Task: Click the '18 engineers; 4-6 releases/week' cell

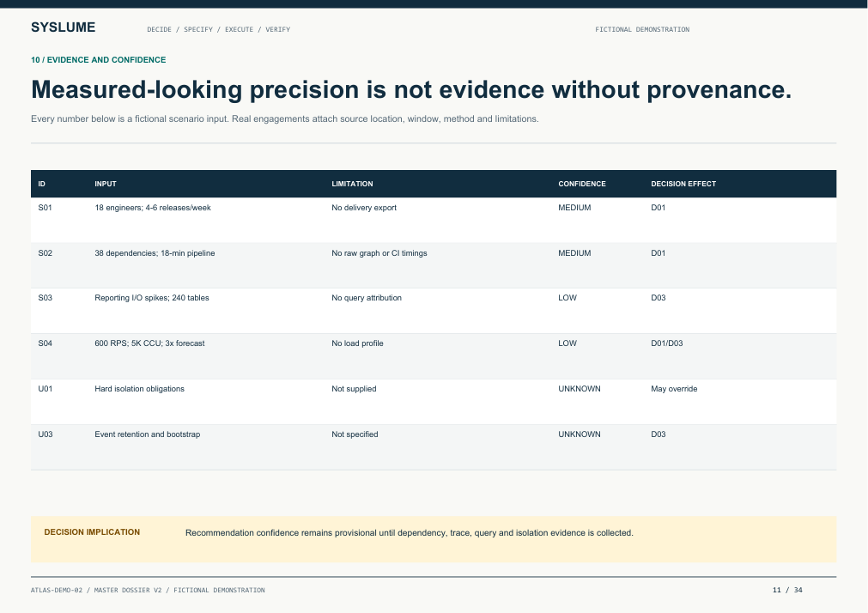Action: tap(153, 208)
